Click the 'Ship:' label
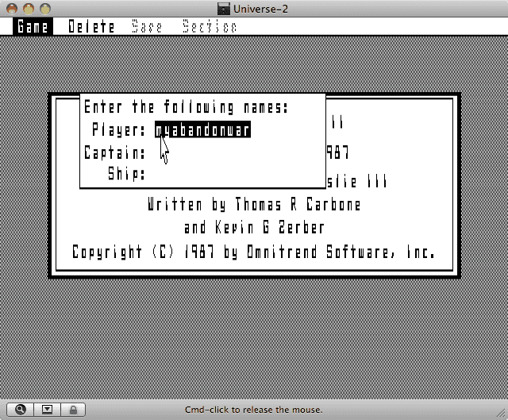The height and width of the screenshot is (420, 508). pyautogui.click(x=126, y=174)
